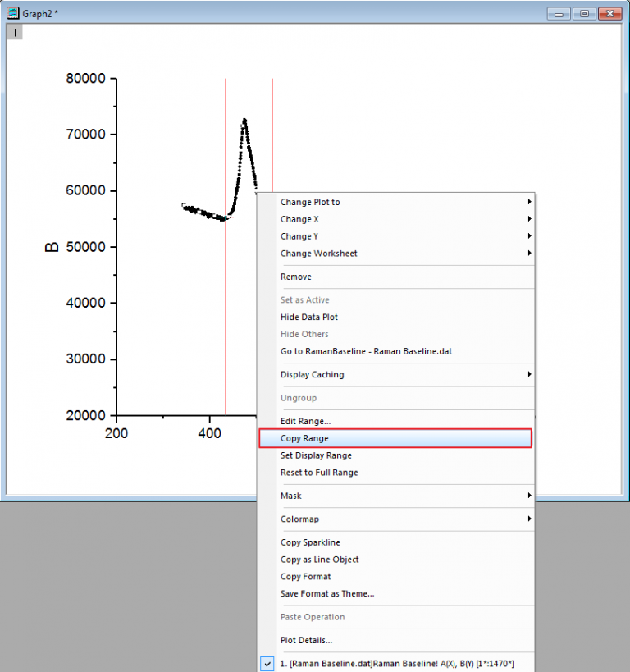Click the left red vertical range marker

click(x=226, y=247)
